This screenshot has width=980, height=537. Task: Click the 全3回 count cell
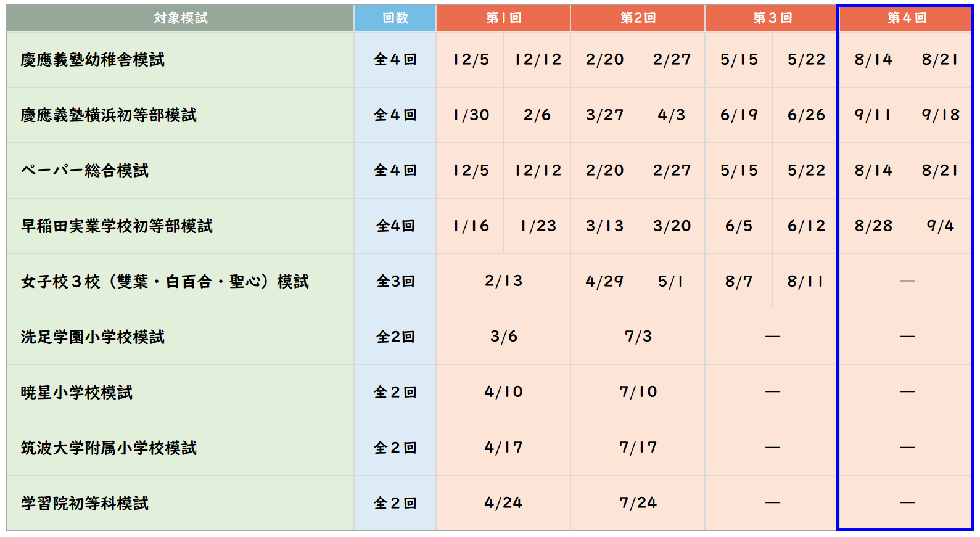point(395,281)
